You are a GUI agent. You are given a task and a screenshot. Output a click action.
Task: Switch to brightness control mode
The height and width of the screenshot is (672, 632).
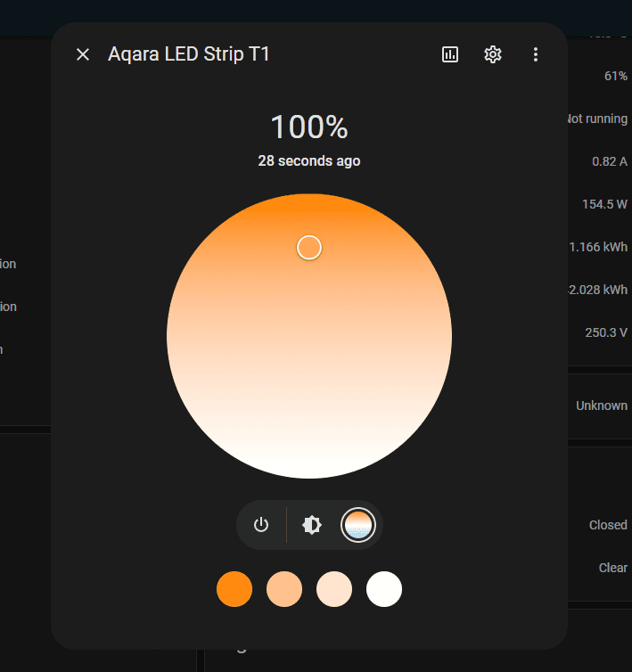[312, 525]
